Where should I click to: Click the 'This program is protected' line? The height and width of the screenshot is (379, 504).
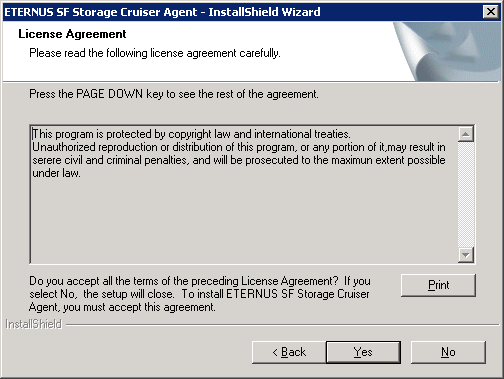[191, 134]
